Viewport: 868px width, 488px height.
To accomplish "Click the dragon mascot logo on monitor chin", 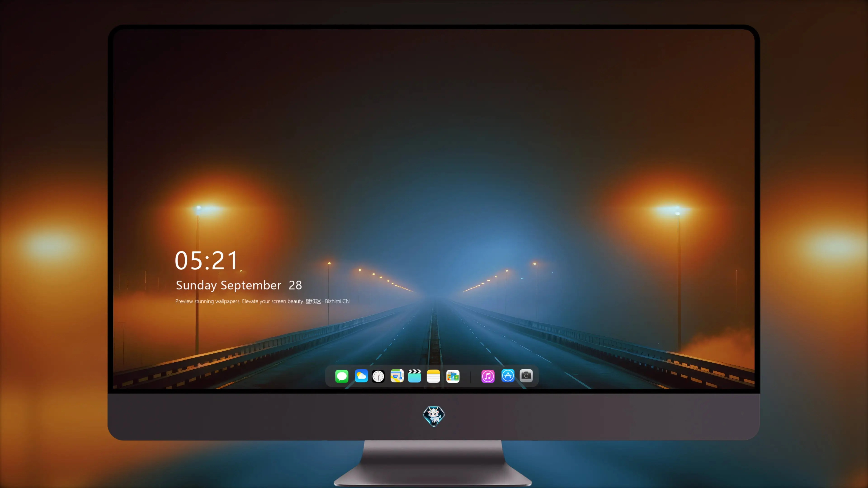I will (434, 416).
